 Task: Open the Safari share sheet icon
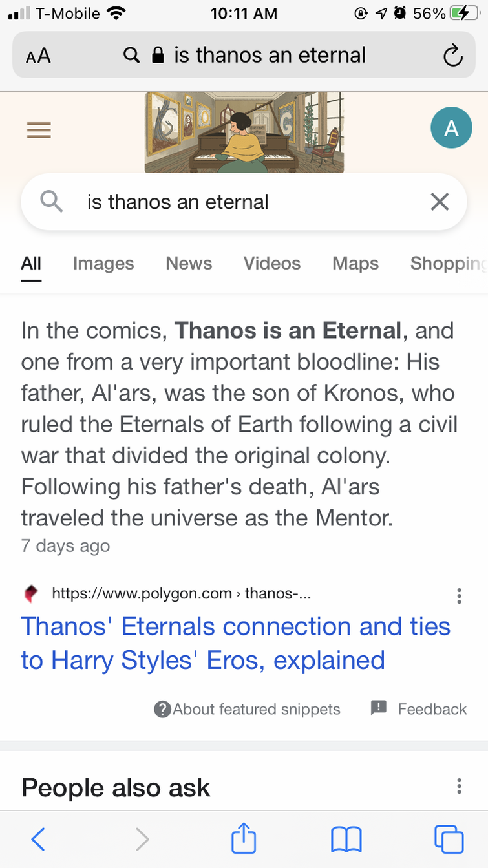tap(244, 838)
